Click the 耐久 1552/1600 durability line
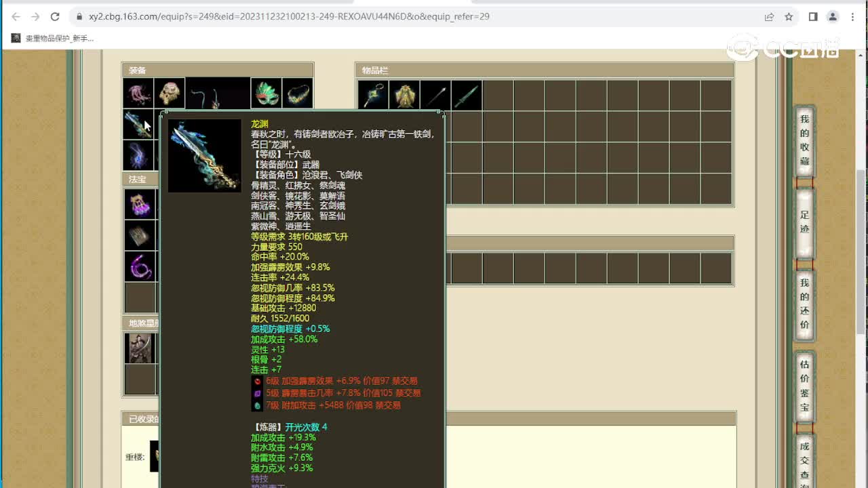 point(280,318)
